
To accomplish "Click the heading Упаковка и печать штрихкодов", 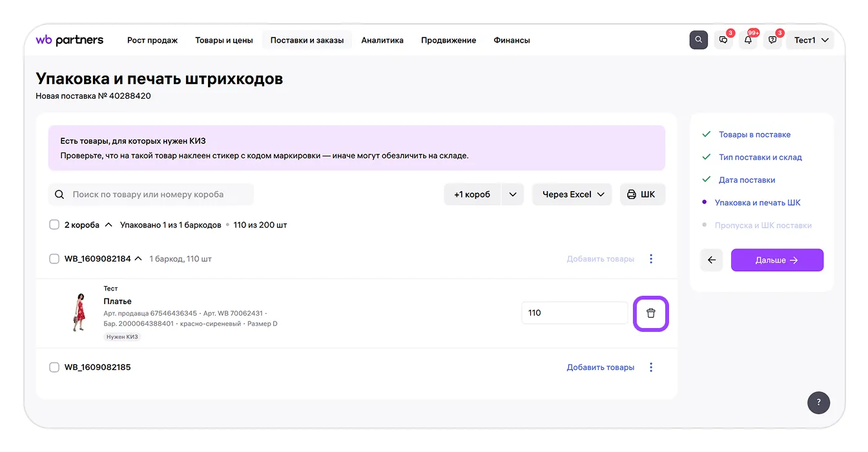I will tap(160, 79).
